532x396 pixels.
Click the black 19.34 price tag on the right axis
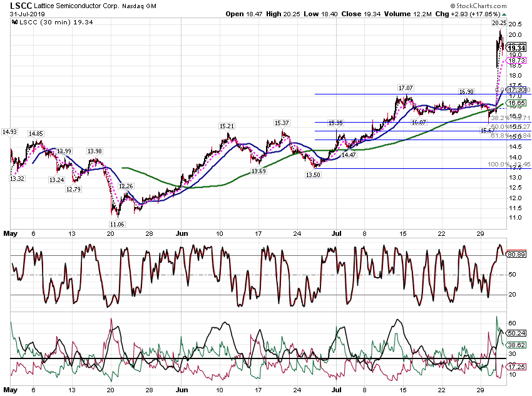(x=516, y=48)
